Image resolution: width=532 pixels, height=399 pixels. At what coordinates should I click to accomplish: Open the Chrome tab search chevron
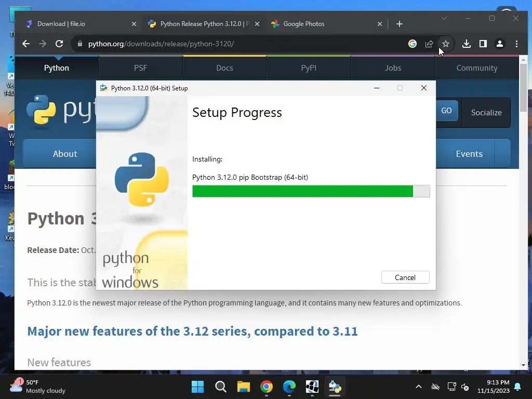pyautogui.click(x=444, y=18)
